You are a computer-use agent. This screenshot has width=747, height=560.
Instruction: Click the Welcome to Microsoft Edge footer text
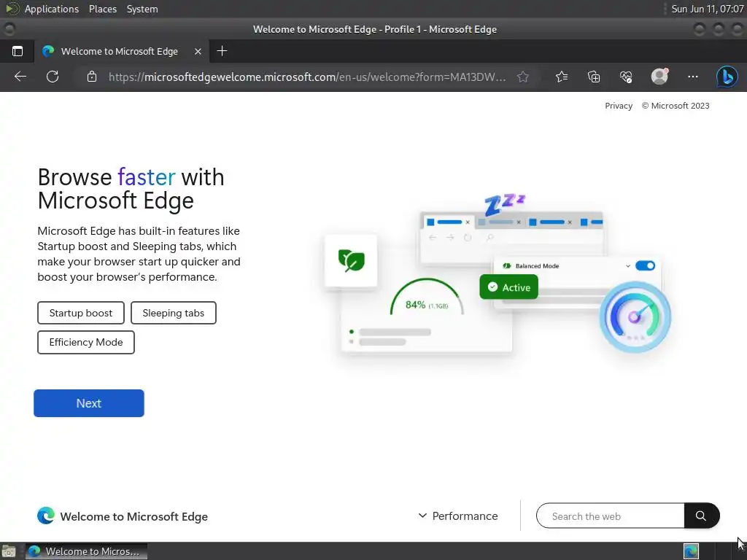[x=134, y=516]
